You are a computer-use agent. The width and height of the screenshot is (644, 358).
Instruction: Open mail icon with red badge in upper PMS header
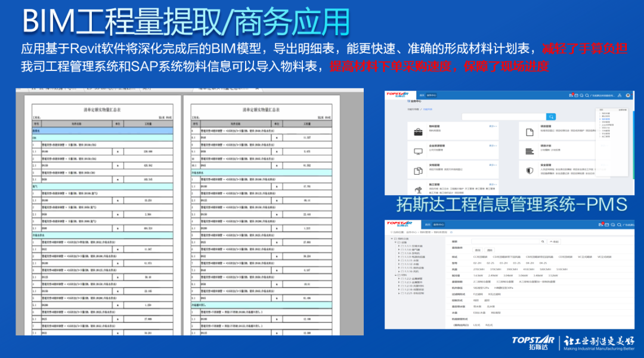coord(571,95)
